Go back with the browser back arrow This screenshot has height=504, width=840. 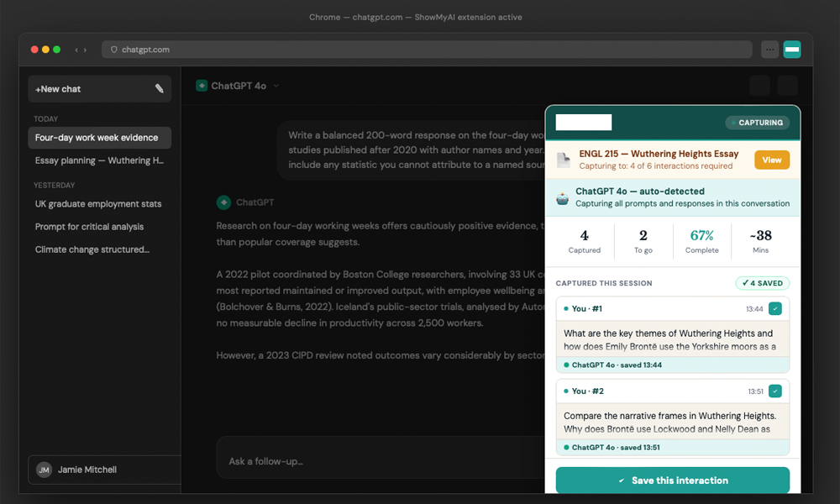[x=76, y=50]
